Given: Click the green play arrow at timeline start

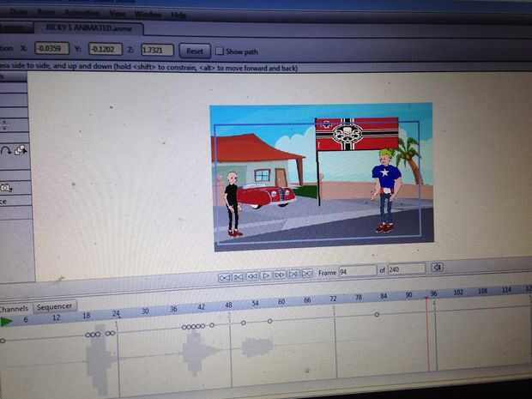Looking at the screenshot, I should point(6,322).
